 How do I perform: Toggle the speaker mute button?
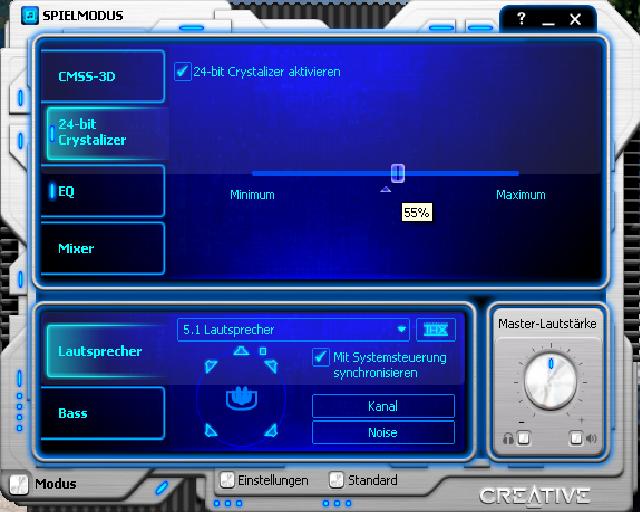click(x=576, y=438)
